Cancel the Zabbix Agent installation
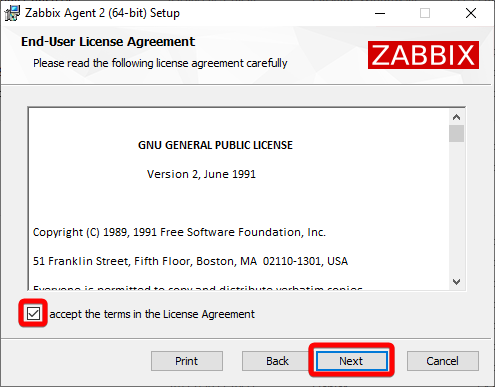 (x=443, y=361)
